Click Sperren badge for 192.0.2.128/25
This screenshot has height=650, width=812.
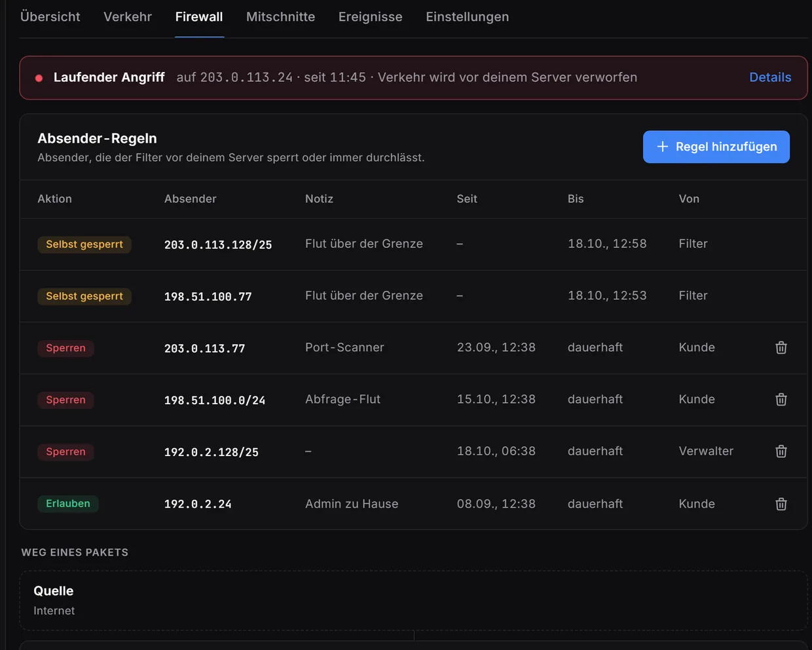pyautogui.click(x=65, y=451)
